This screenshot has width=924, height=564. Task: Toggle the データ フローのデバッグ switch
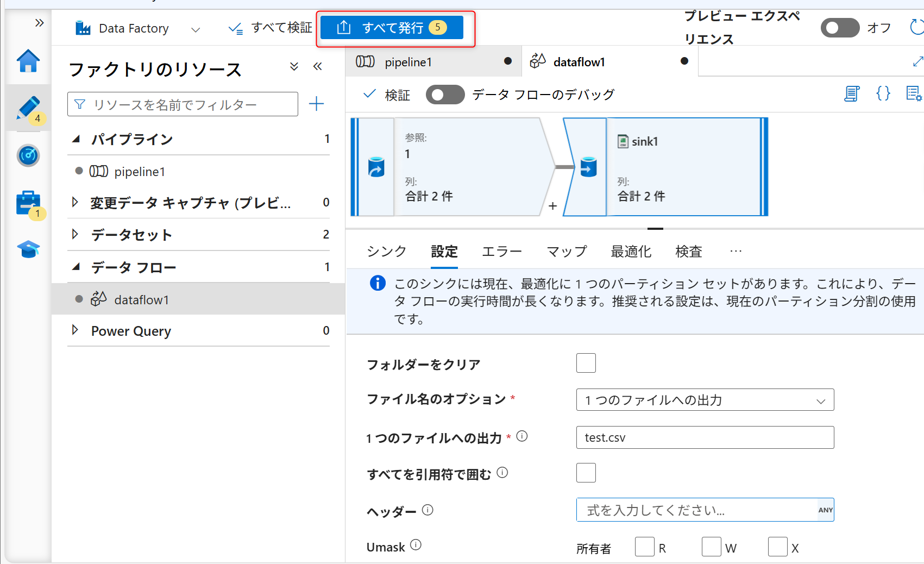coord(445,95)
